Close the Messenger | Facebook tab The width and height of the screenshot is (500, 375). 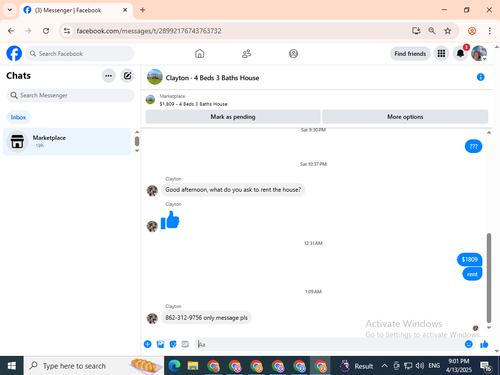[x=125, y=10]
